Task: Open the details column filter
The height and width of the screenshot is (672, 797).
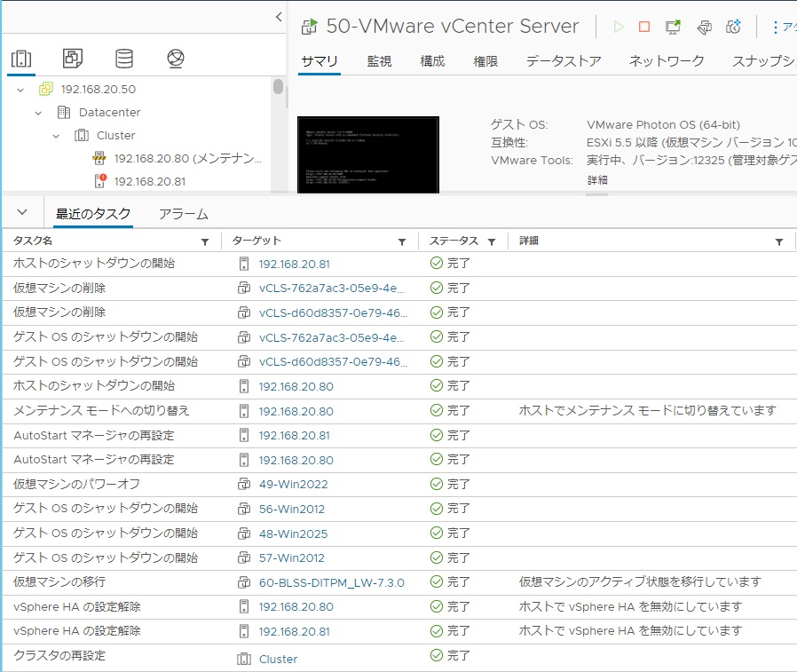Action: [779, 242]
